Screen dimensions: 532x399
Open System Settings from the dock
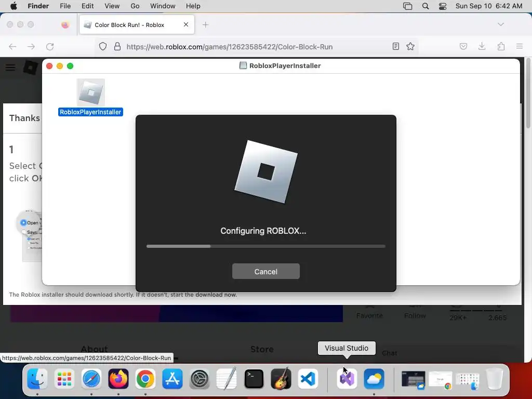pos(199,379)
